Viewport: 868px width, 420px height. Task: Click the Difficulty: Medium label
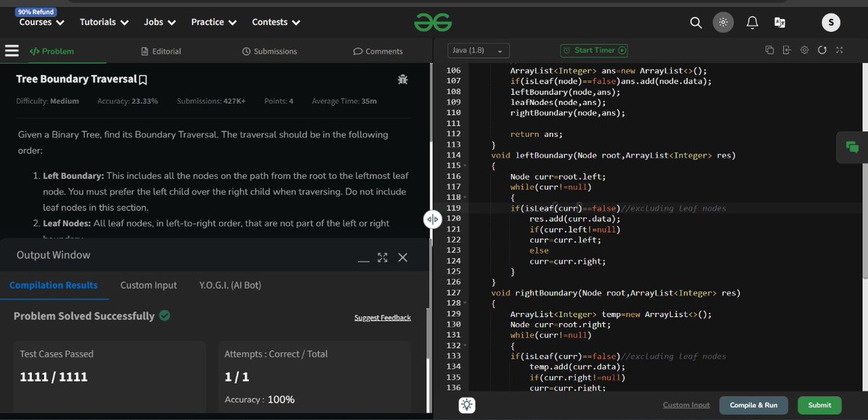48,101
